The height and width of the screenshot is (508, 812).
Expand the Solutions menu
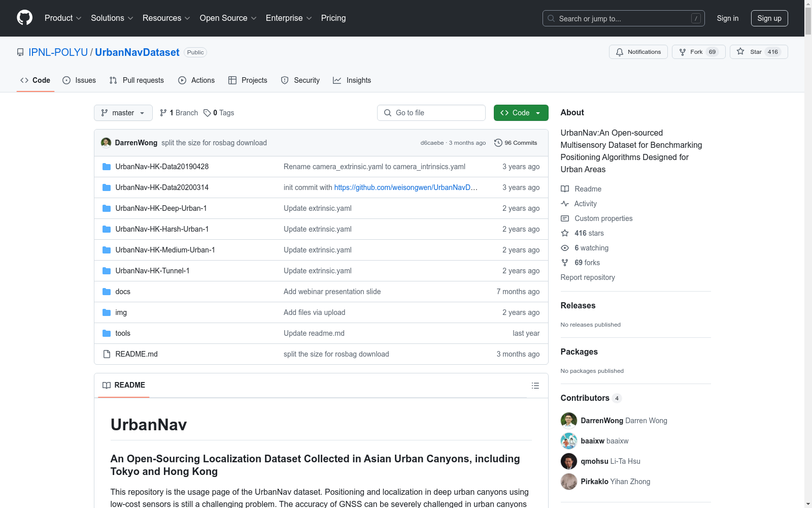point(112,18)
